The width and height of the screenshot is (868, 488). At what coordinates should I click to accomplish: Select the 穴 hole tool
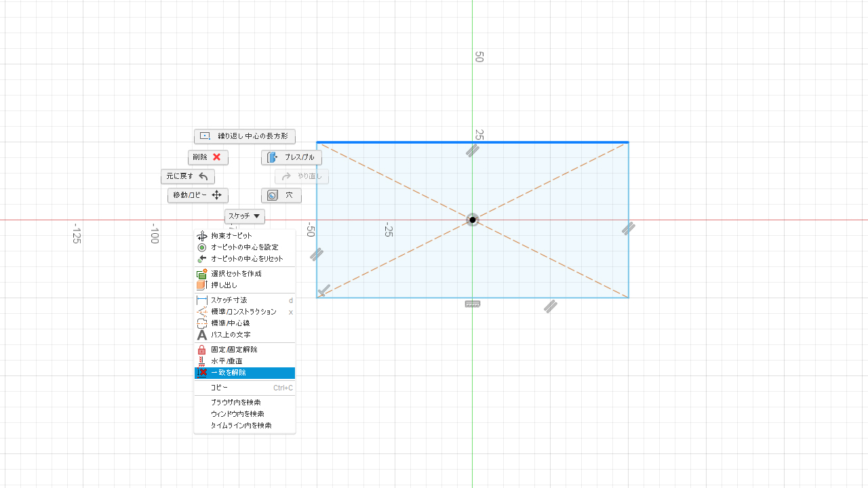point(281,195)
